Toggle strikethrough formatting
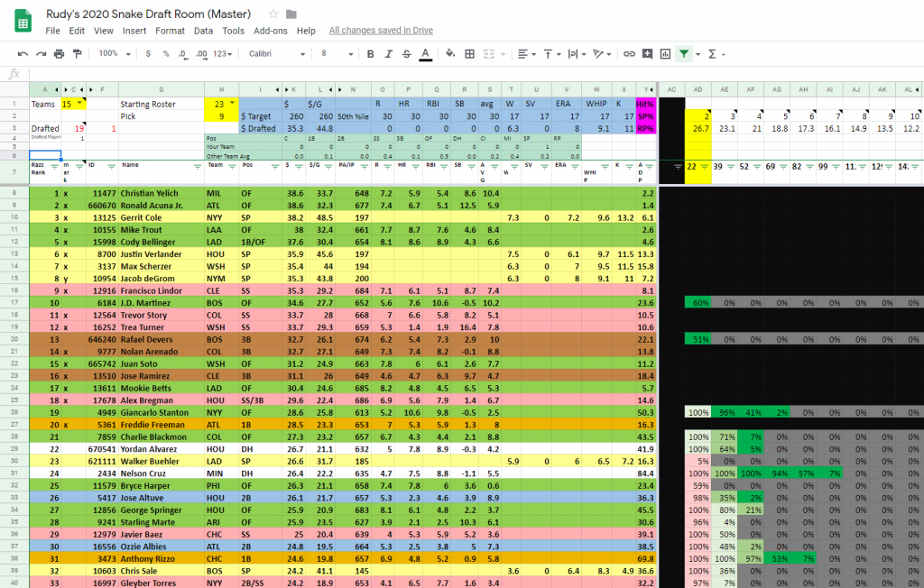Image resolution: width=924 pixels, height=588 pixels. (x=407, y=53)
